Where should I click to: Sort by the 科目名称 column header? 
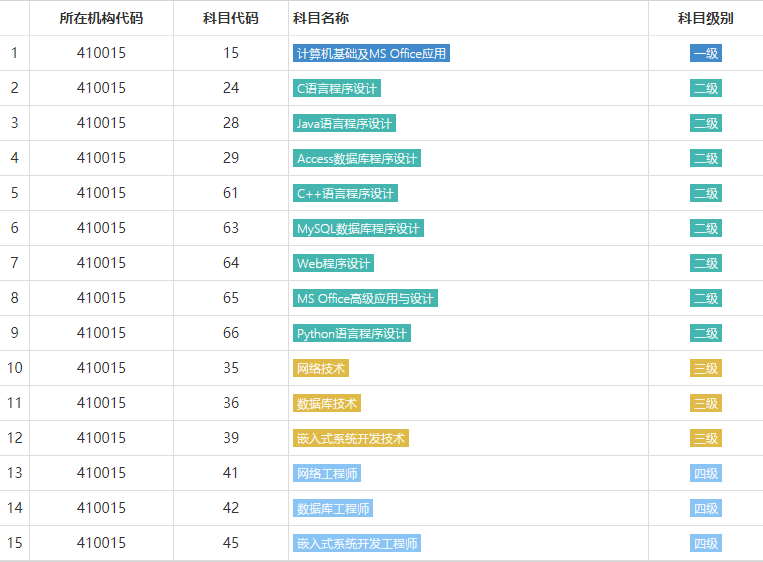(x=321, y=18)
